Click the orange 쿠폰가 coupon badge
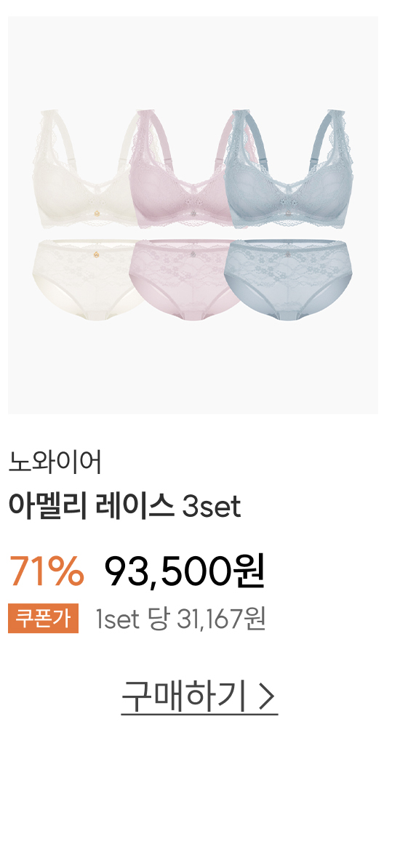Image resolution: width=400 pixels, height=868 pixels. coord(43,619)
